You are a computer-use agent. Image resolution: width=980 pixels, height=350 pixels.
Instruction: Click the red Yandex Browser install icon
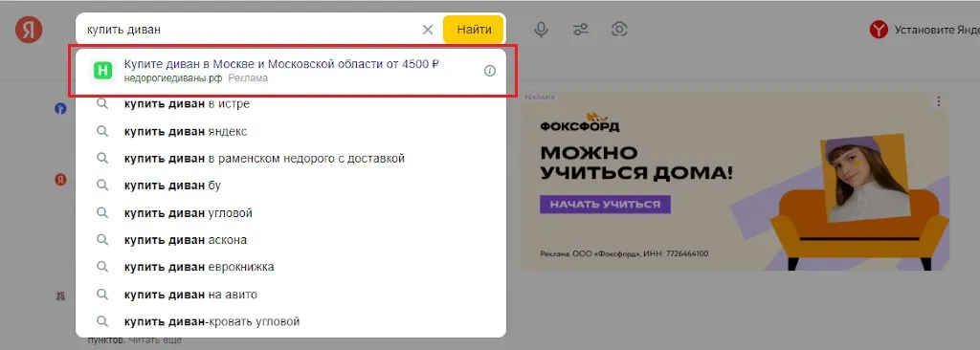(x=879, y=30)
